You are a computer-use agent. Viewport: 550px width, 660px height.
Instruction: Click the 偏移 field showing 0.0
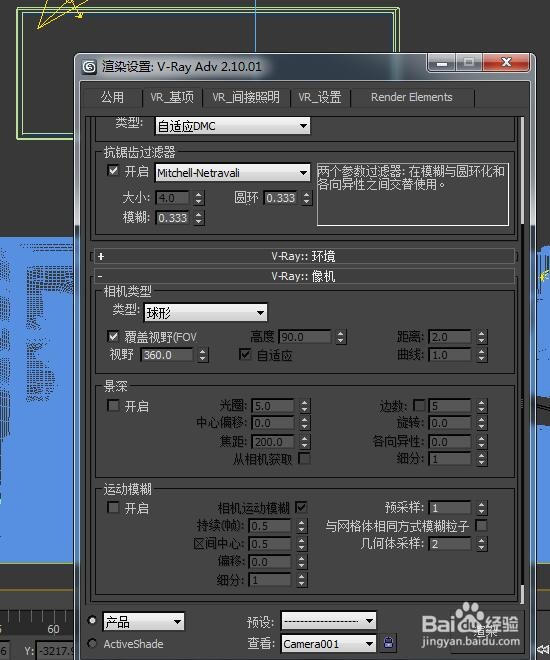pos(270,562)
